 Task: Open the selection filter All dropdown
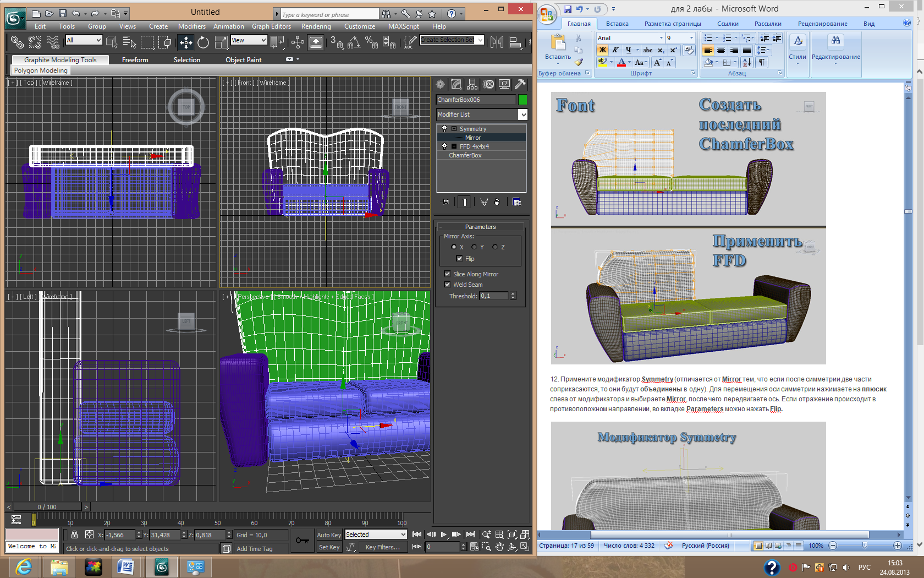coord(84,40)
